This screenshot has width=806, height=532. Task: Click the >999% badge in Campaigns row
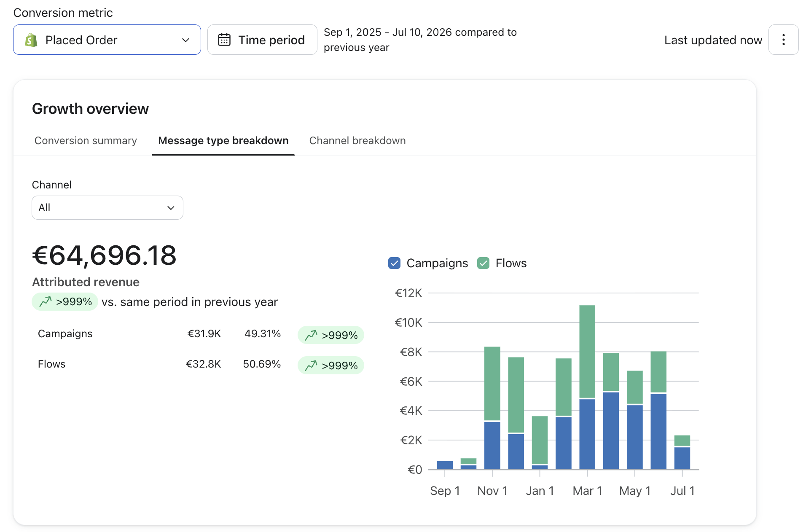click(x=331, y=335)
